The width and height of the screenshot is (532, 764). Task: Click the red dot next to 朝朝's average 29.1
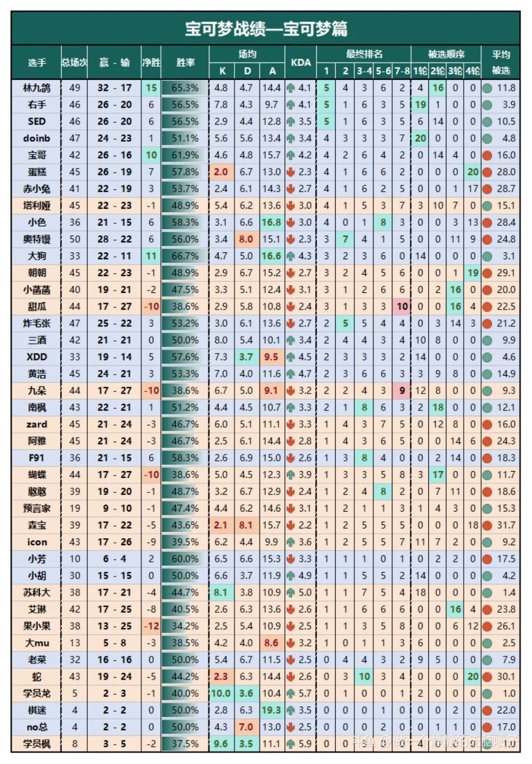click(487, 273)
